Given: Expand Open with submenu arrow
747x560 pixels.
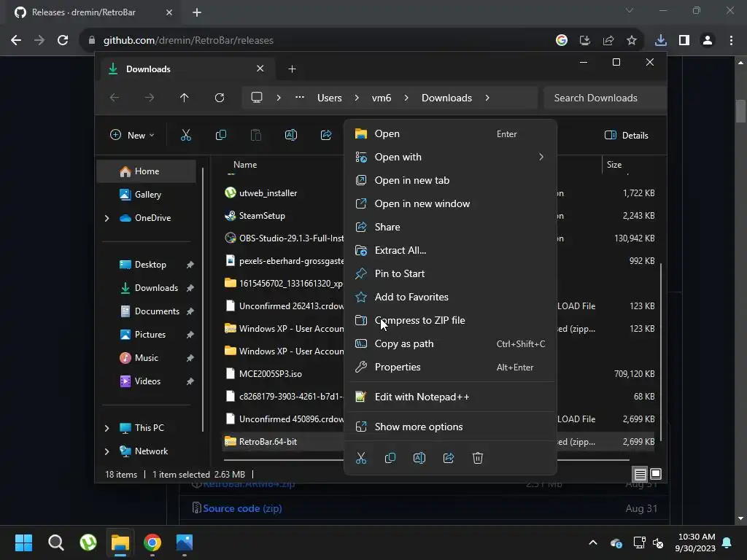Looking at the screenshot, I should tap(541, 157).
